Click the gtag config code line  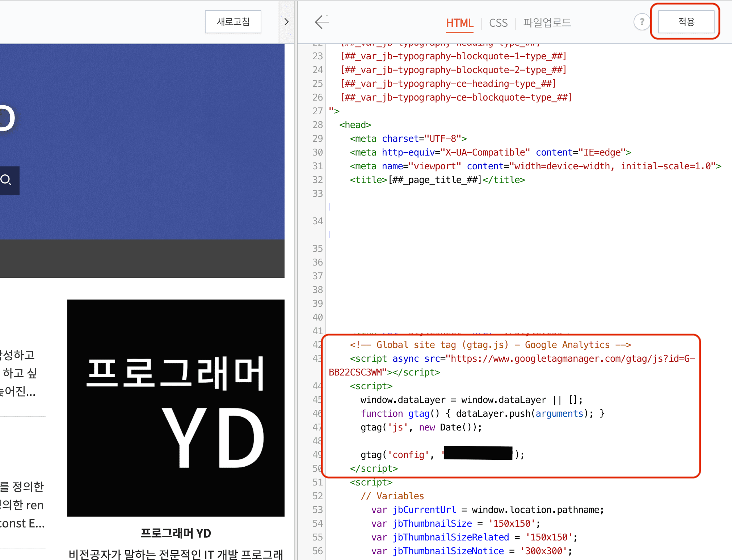click(398, 455)
